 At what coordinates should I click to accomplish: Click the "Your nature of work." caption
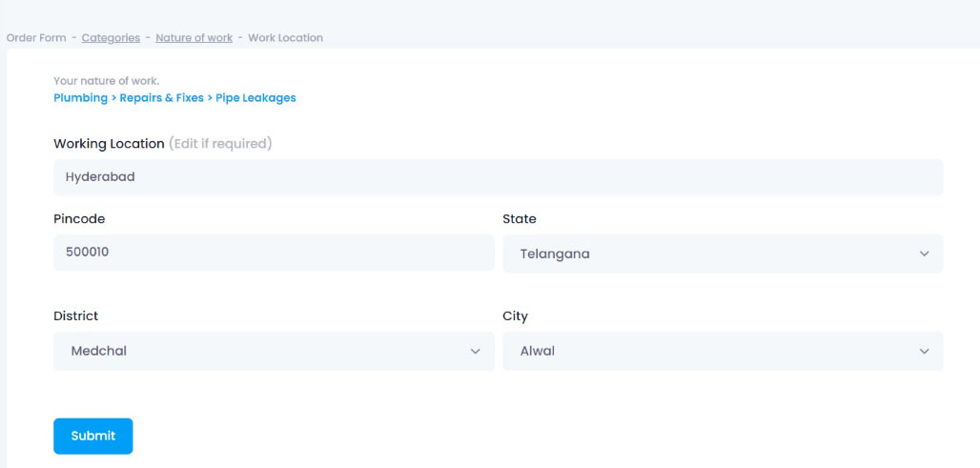tap(106, 81)
